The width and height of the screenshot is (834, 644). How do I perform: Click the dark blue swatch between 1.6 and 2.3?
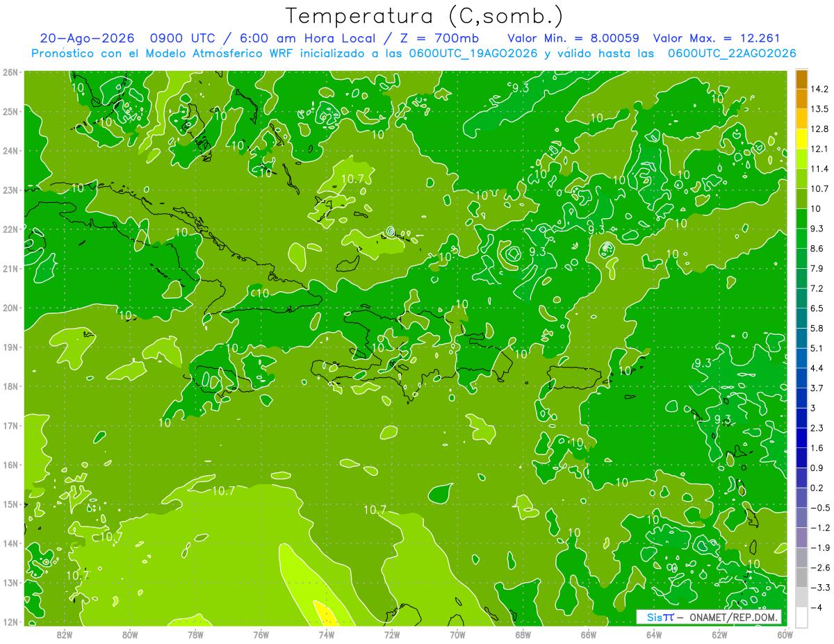[x=801, y=438]
